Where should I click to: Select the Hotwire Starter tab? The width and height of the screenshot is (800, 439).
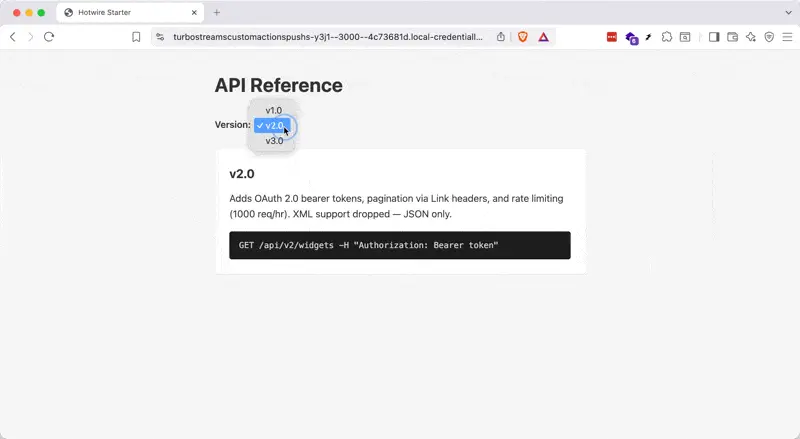click(x=130, y=12)
